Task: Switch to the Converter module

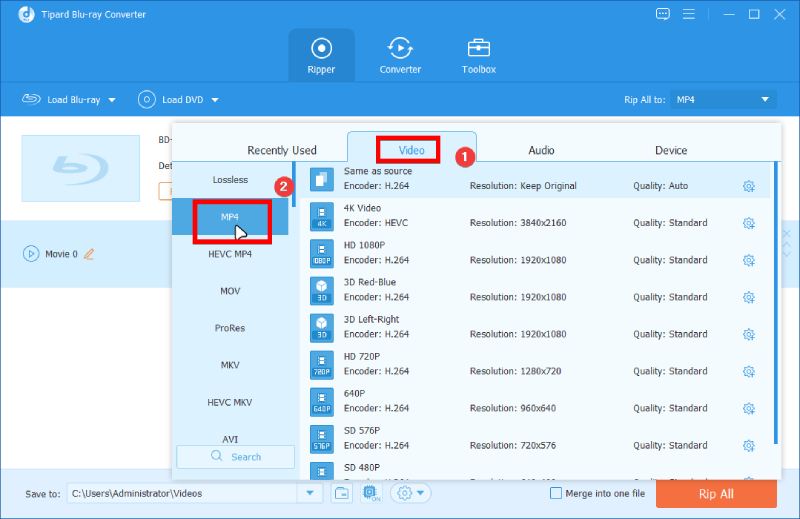Action: 400,56
